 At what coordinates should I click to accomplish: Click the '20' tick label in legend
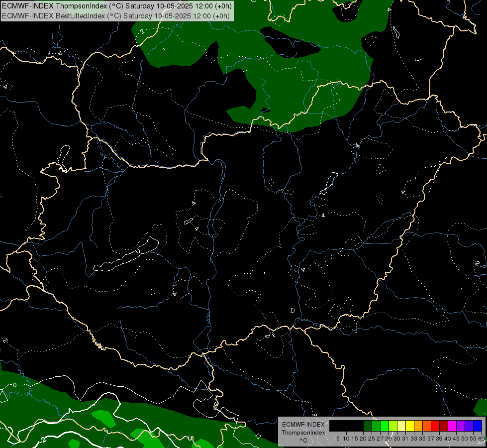pyautogui.click(x=363, y=439)
